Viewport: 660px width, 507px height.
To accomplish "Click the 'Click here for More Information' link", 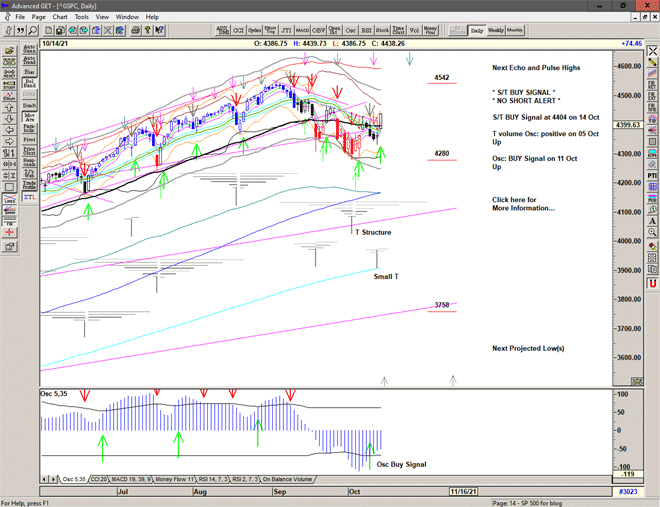I will [522, 204].
